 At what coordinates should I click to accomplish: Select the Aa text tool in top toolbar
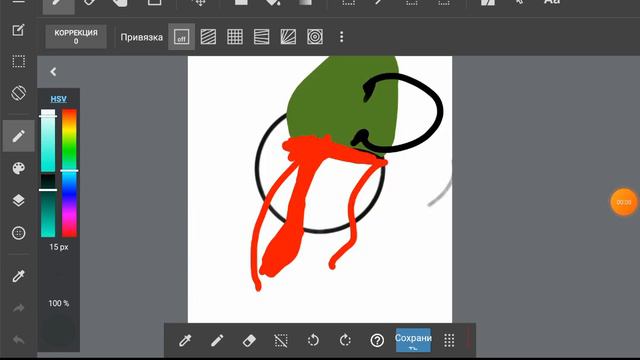552,2
